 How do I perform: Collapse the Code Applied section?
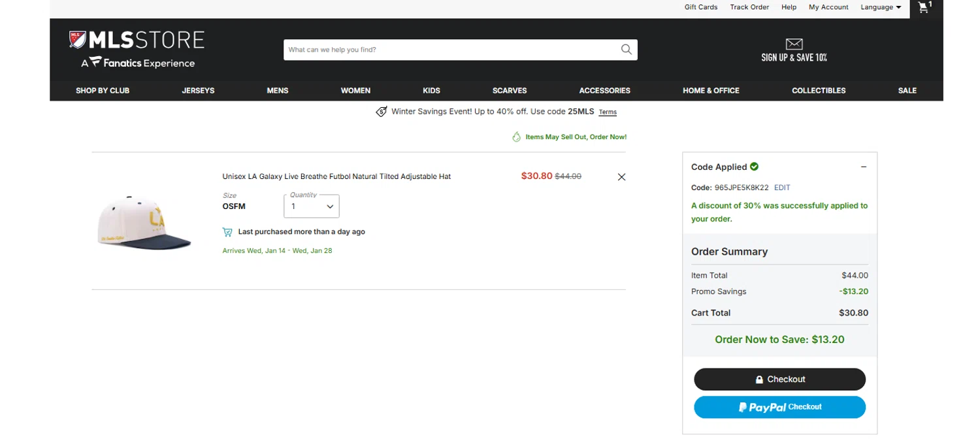[x=863, y=167]
